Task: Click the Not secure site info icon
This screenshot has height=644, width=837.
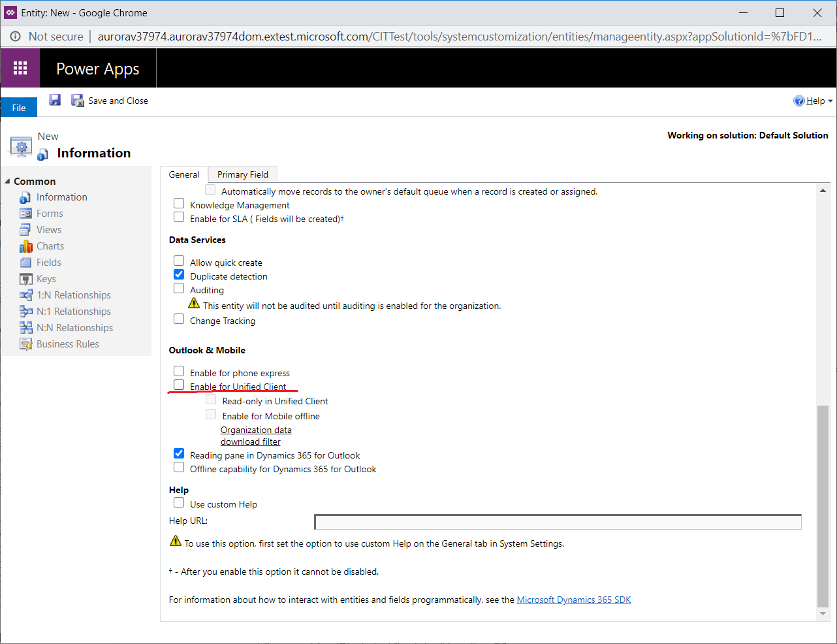Action: [x=15, y=37]
